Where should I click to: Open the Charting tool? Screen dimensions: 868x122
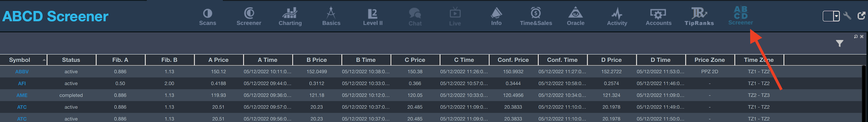point(290,17)
